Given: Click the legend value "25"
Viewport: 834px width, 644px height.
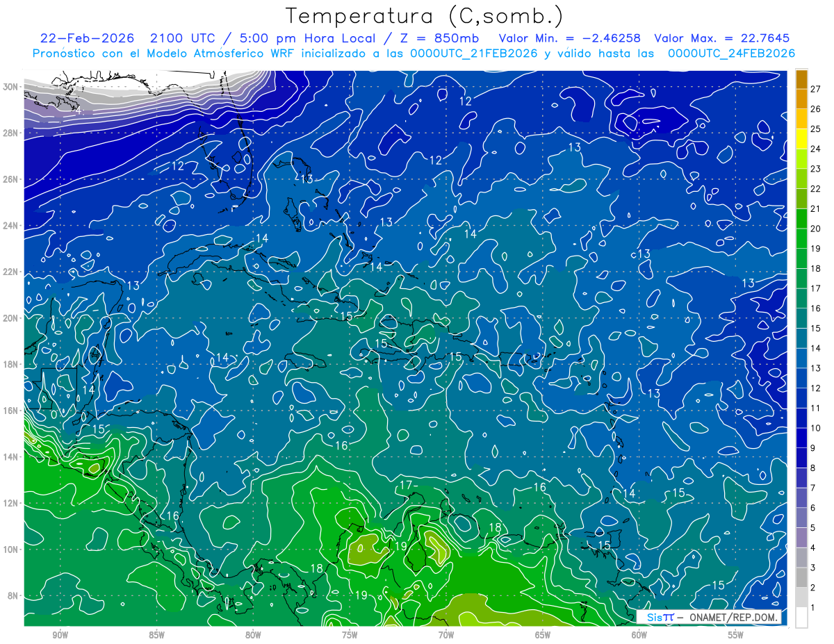Looking at the screenshot, I should [816, 129].
